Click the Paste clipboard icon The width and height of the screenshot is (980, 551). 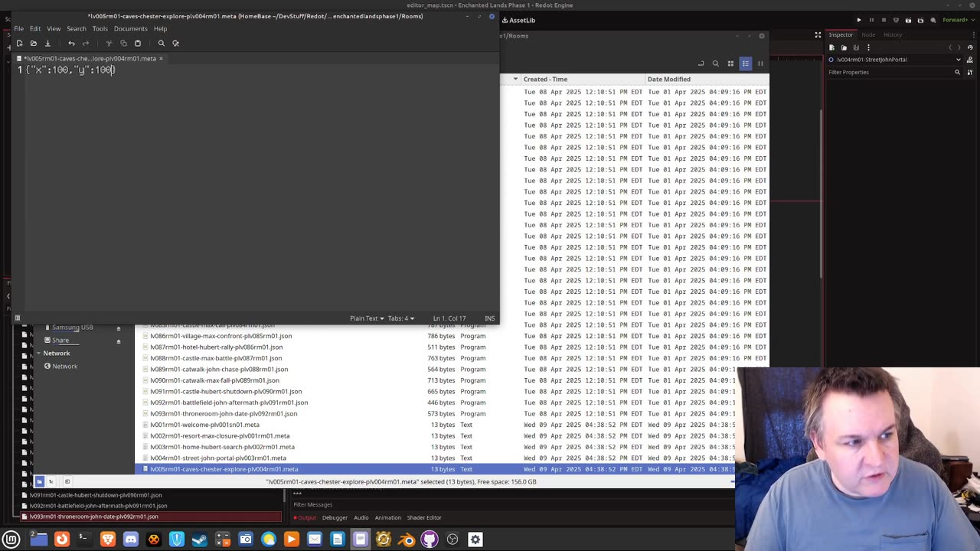138,43
